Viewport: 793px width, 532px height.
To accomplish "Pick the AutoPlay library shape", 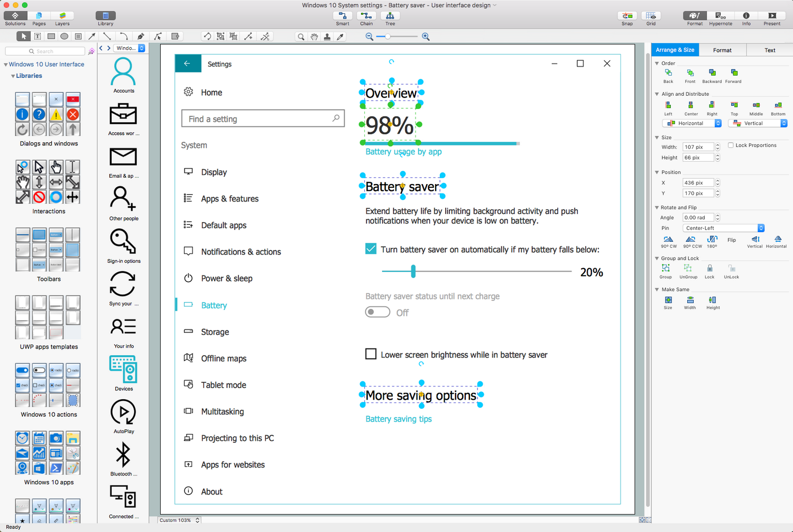I will point(123,417).
